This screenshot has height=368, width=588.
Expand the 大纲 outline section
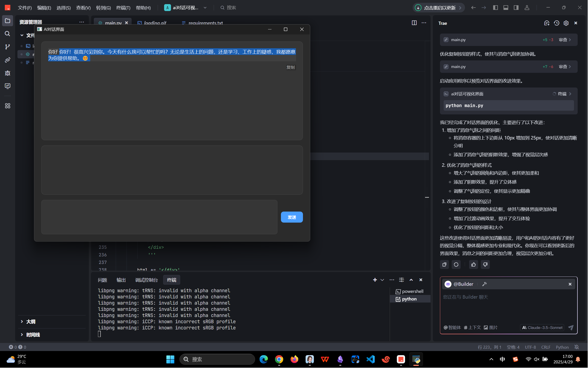(x=31, y=322)
